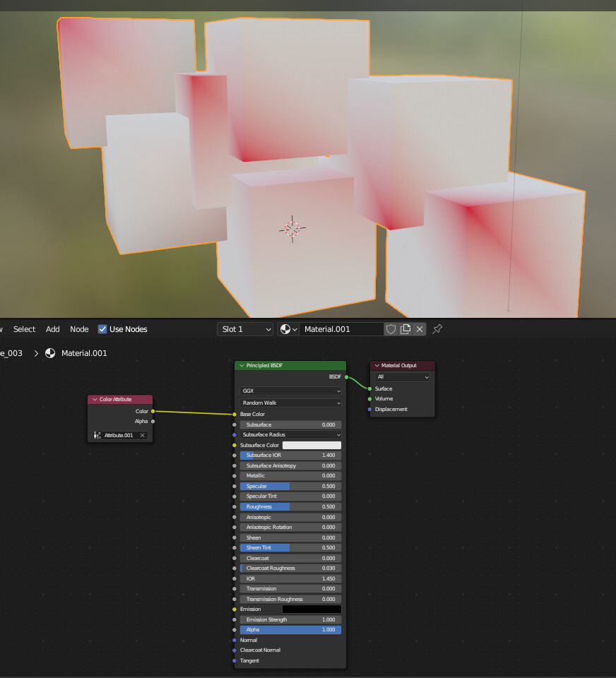The height and width of the screenshot is (678, 616).
Task: Click the browse-material sphere icon in the header
Action: (x=285, y=328)
